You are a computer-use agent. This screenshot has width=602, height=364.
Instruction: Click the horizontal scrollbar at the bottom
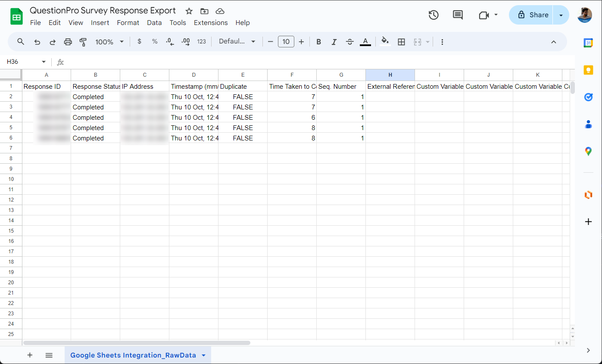coord(137,343)
